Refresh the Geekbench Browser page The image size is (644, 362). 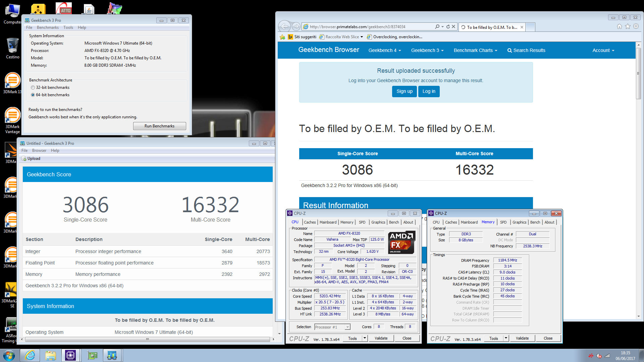coord(448,27)
